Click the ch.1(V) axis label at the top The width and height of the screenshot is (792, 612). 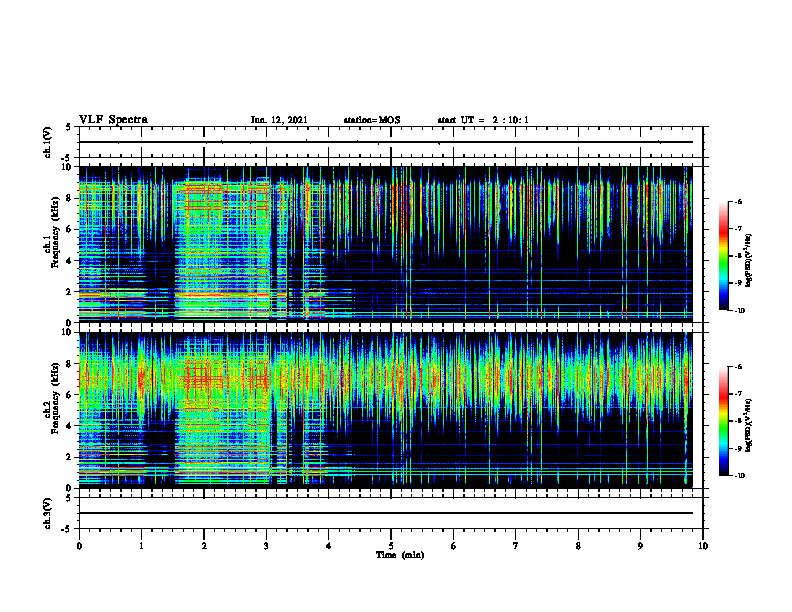47,142
